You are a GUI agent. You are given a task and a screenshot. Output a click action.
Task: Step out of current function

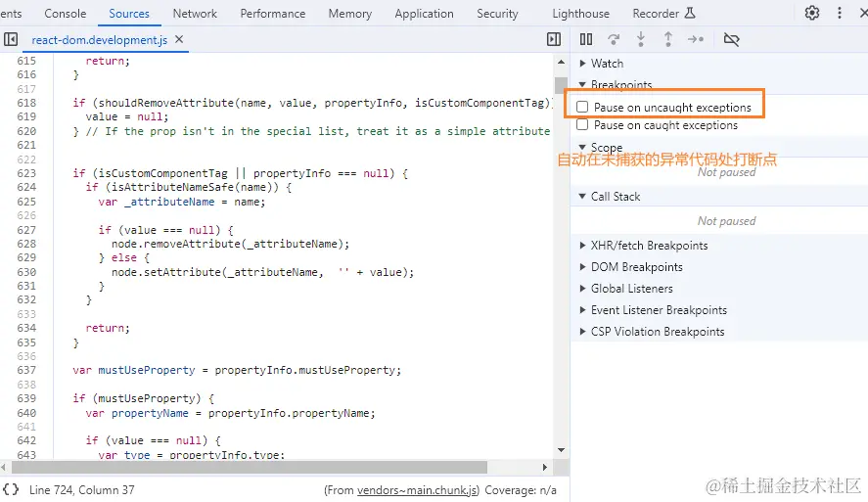668,39
